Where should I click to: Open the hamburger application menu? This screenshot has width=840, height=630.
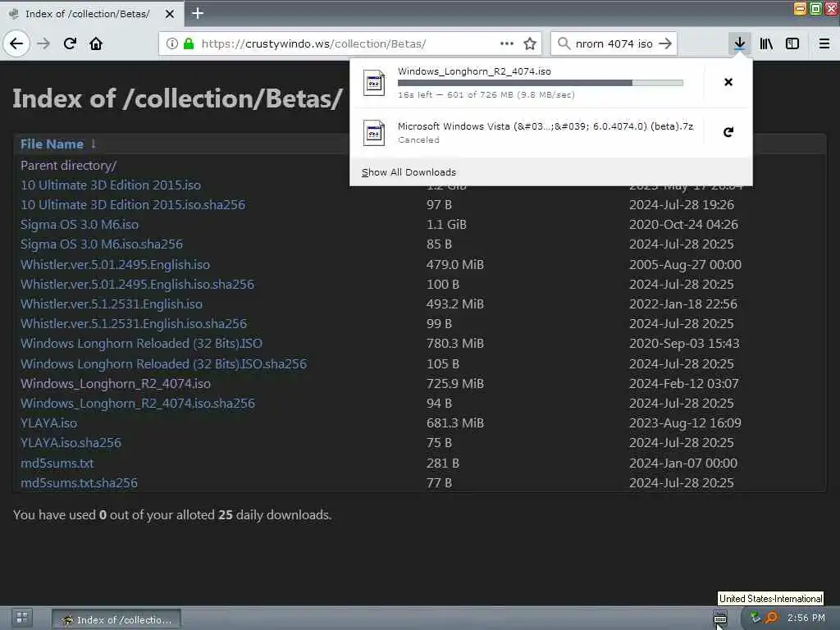[x=824, y=43]
